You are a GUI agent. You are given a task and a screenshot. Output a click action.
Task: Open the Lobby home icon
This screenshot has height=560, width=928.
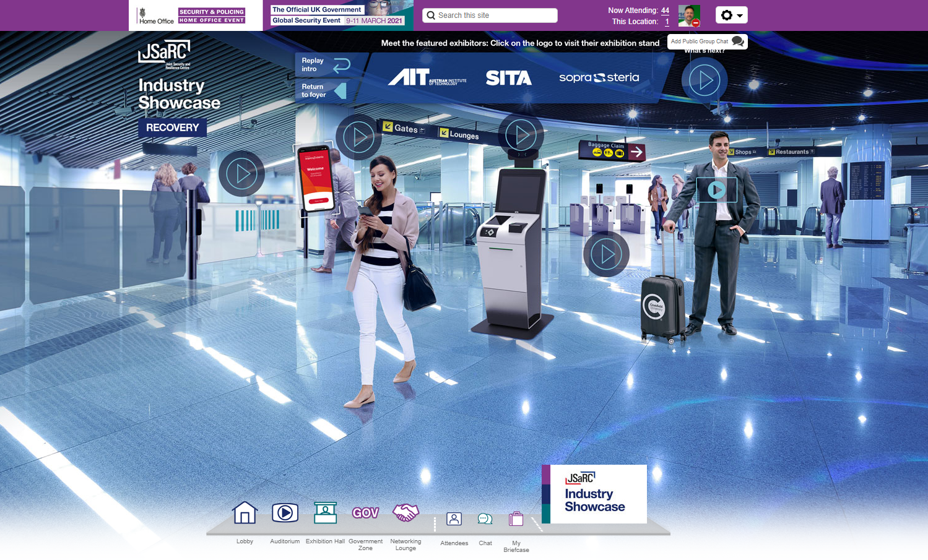pos(245,513)
